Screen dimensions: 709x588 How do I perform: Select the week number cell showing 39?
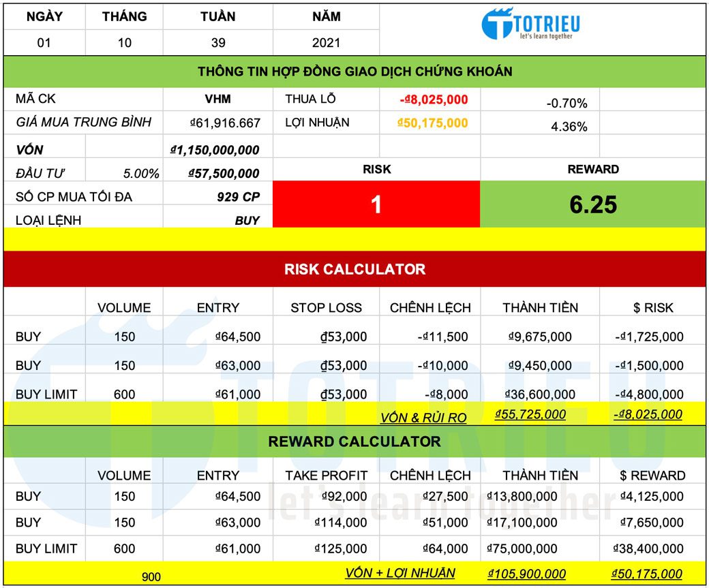pyautogui.click(x=218, y=42)
